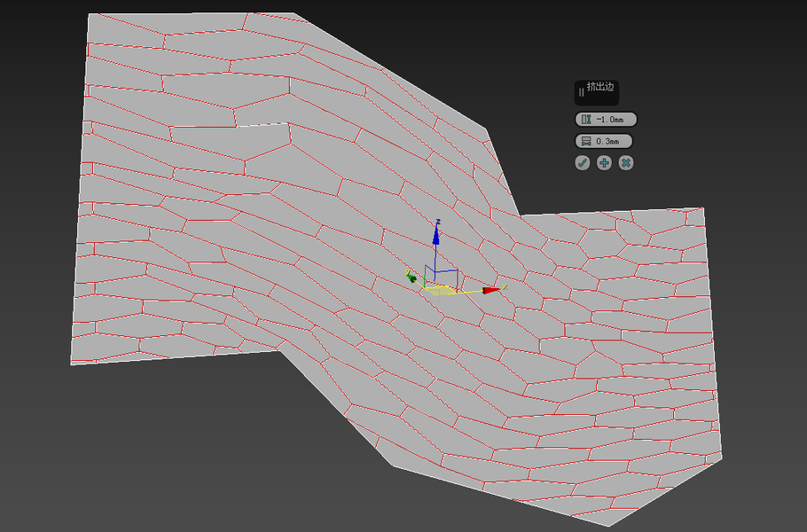Select the red X axis gizmo arrow

491,291
